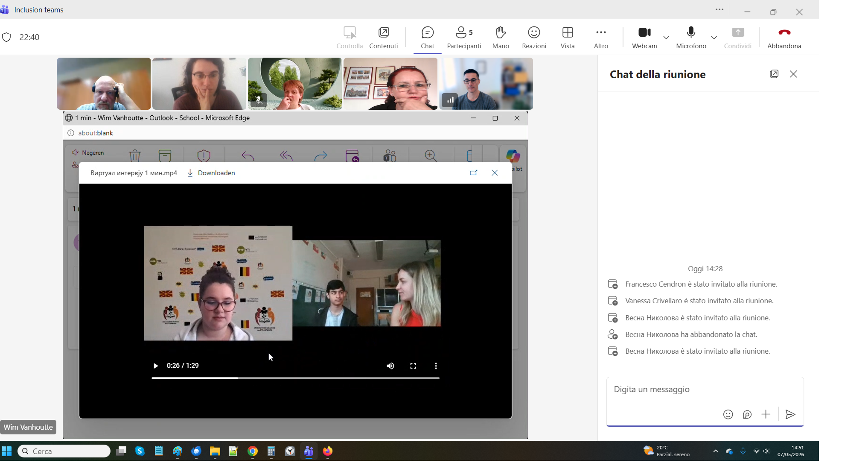Show hidden tray icons chevron
The width and height of the screenshot is (868, 463).
click(x=716, y=451)
